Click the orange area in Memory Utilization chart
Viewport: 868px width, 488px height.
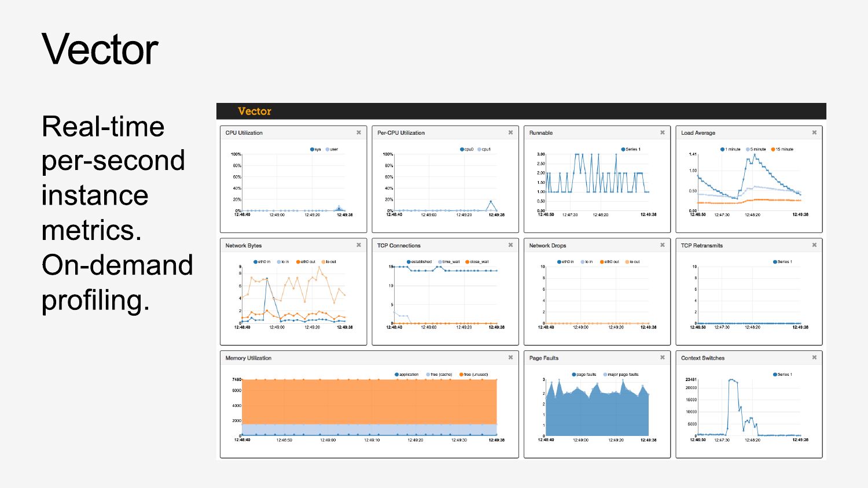(x=369, y=401)
